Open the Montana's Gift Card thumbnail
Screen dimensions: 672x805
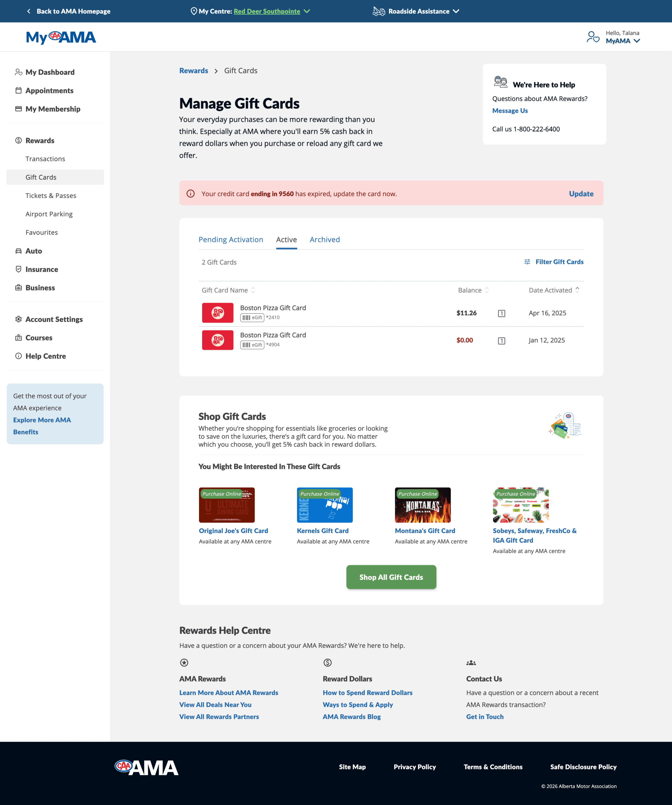tap(423, 505)
